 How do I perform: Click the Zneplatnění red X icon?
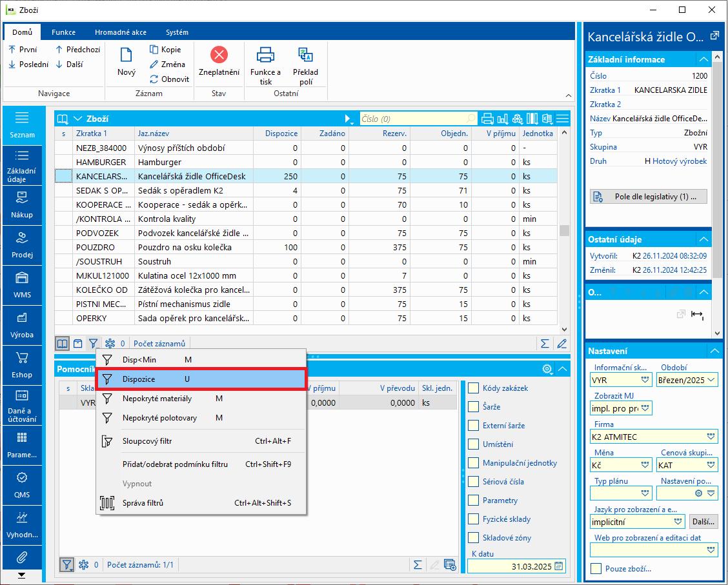pyautogui.click(x=219, y=55)
